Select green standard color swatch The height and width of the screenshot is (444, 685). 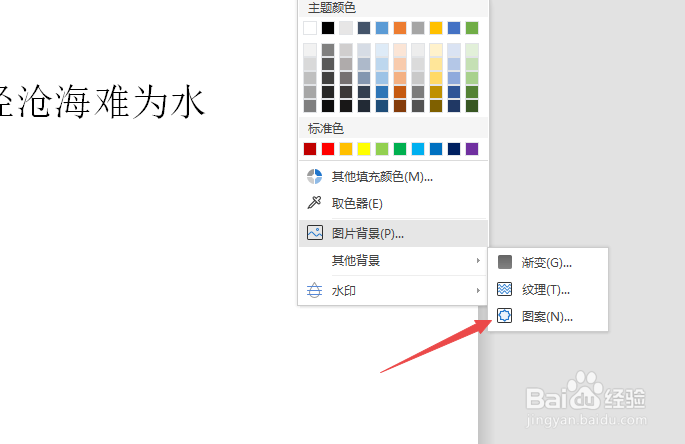coord(400,149)
